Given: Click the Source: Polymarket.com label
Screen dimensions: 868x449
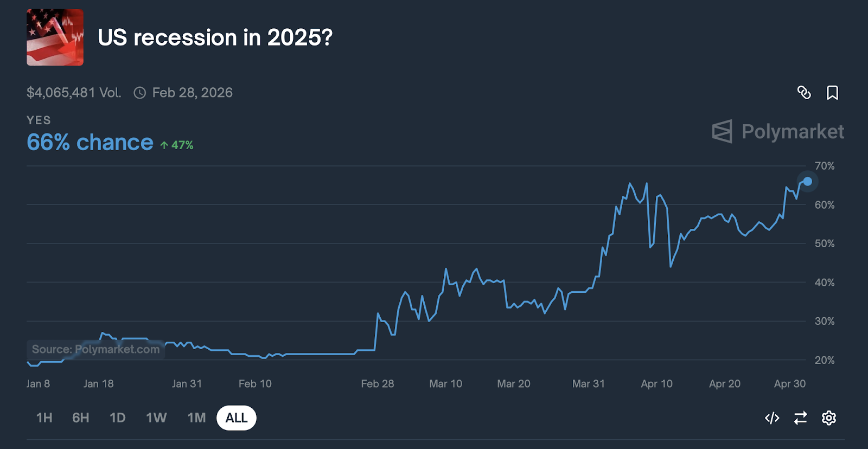Looking at the screenshot, I should click(x=96, y=350).
